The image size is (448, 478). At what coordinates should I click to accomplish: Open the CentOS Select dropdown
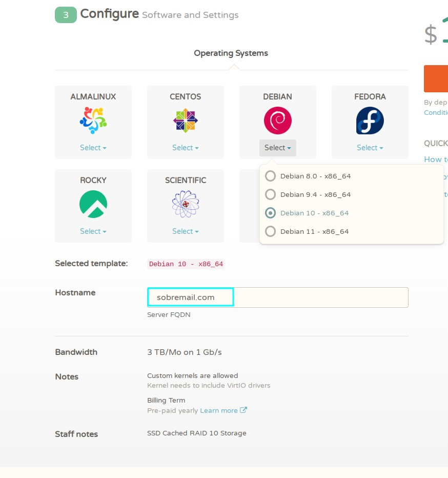pos(185,148)
